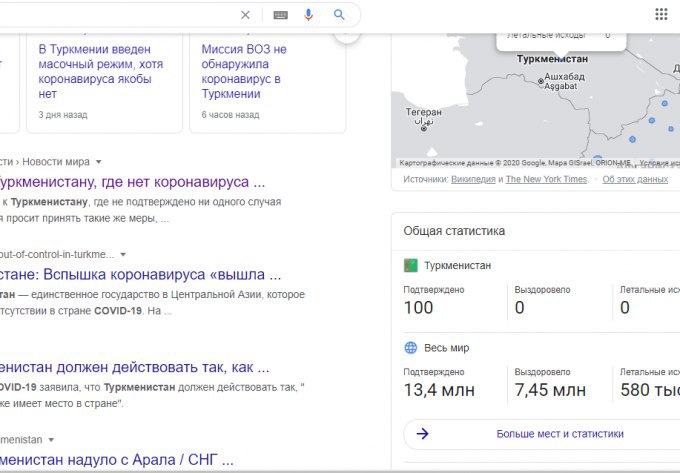Click the 'Общая статистика' heading
680x473 pixels.
[454, 231]
